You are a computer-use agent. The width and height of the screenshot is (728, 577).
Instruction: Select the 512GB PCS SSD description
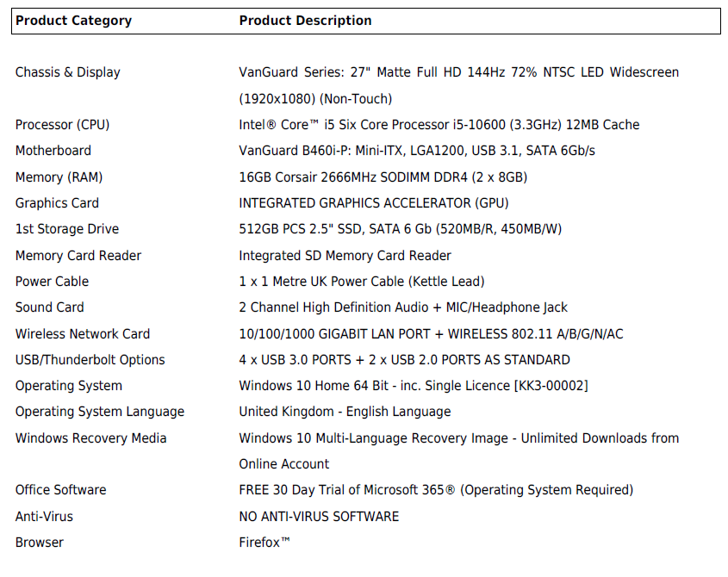400,229
